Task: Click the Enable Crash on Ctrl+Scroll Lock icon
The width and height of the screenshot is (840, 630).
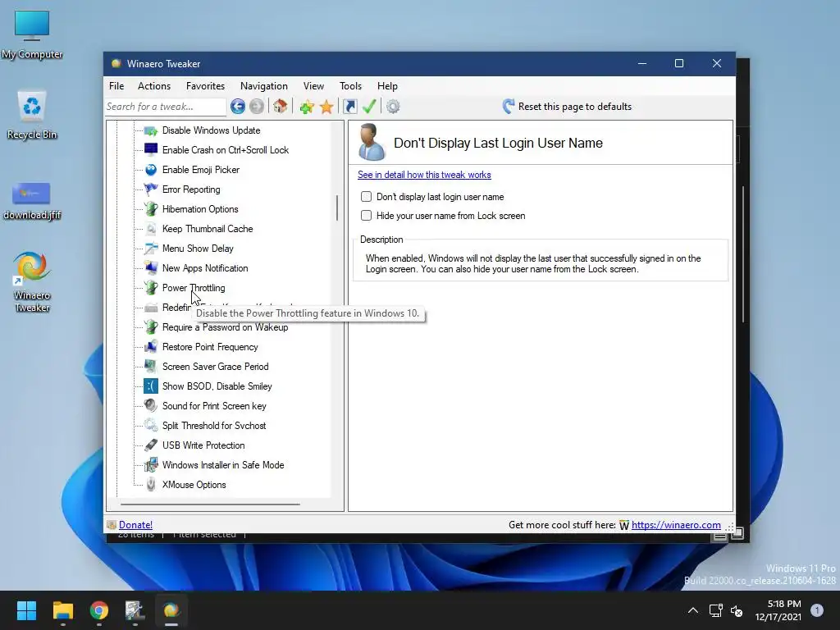Action: (x=151, y=150)
